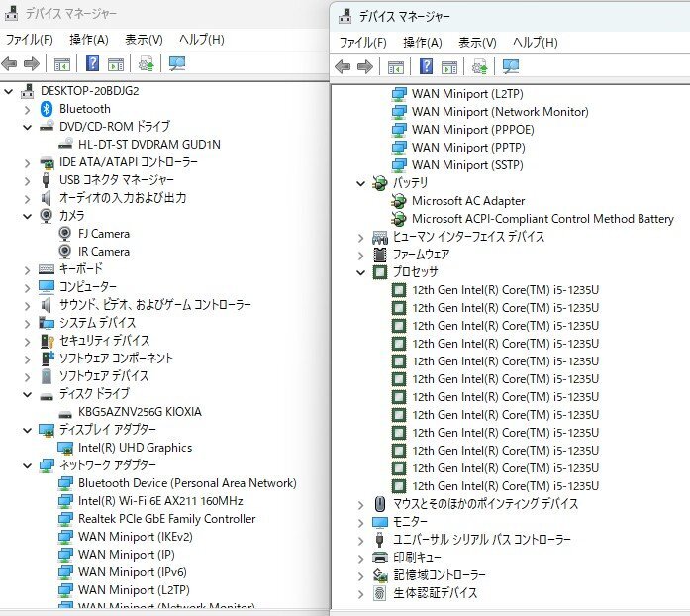Click the ヒューマン インターフェイス デバイス icon
This screenshot has width=690, height=616.
pyautogui.click(x=380, y=237)
